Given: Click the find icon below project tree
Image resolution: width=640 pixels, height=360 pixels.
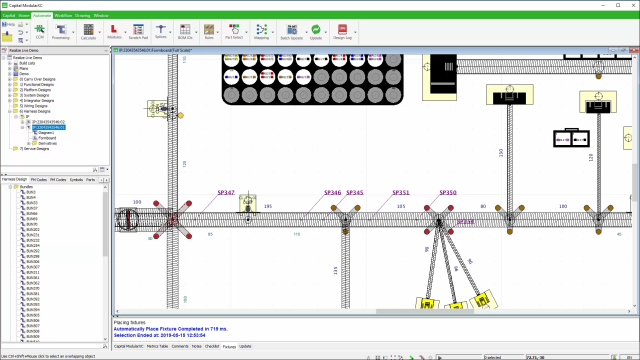Looking at the screenshot, I should coord(95,170).
